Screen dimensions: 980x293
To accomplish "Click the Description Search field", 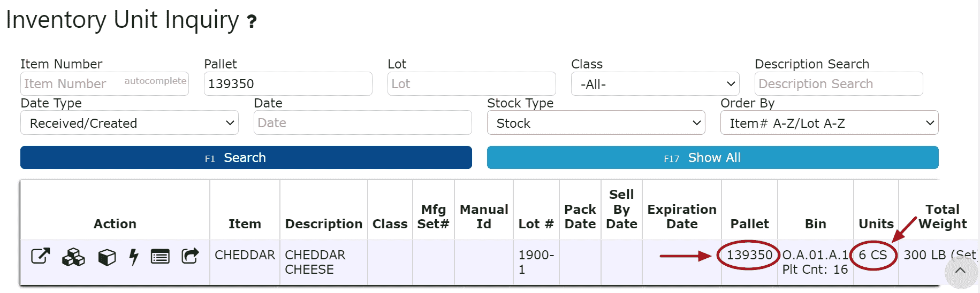I will (x=838, y=84).
